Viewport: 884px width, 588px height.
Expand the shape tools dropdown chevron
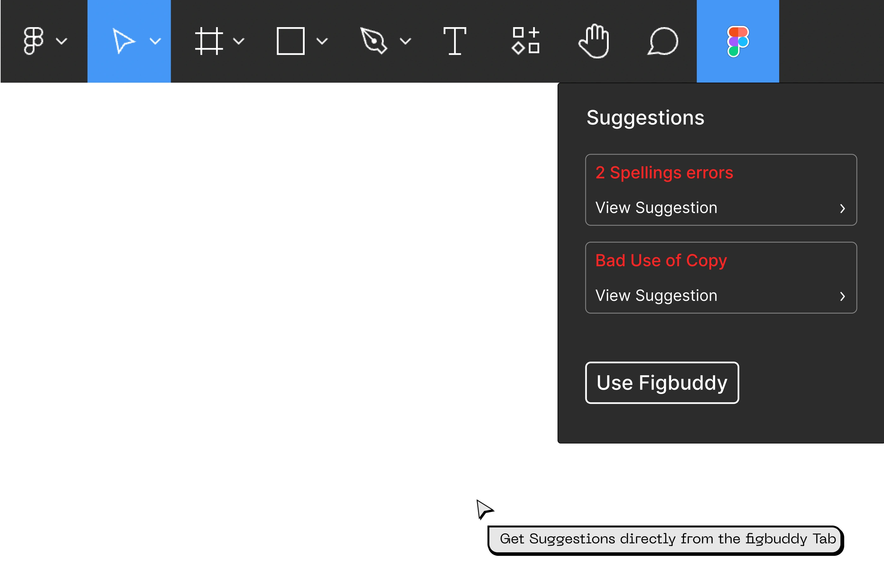click(x=322, y=41)
